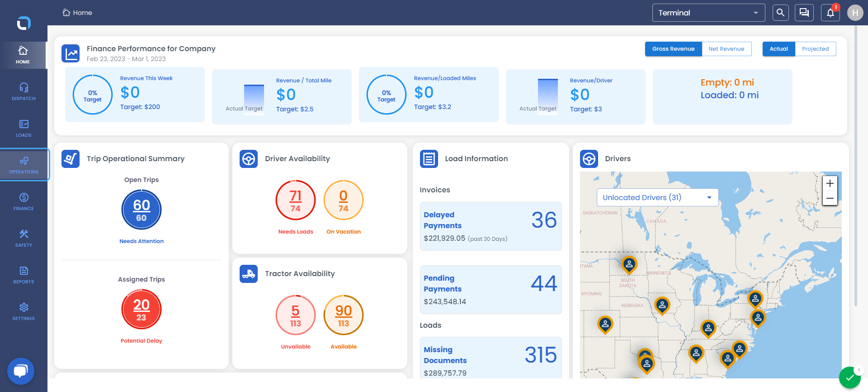Click the Home breadcrumb icon

[x=66, y=13]
